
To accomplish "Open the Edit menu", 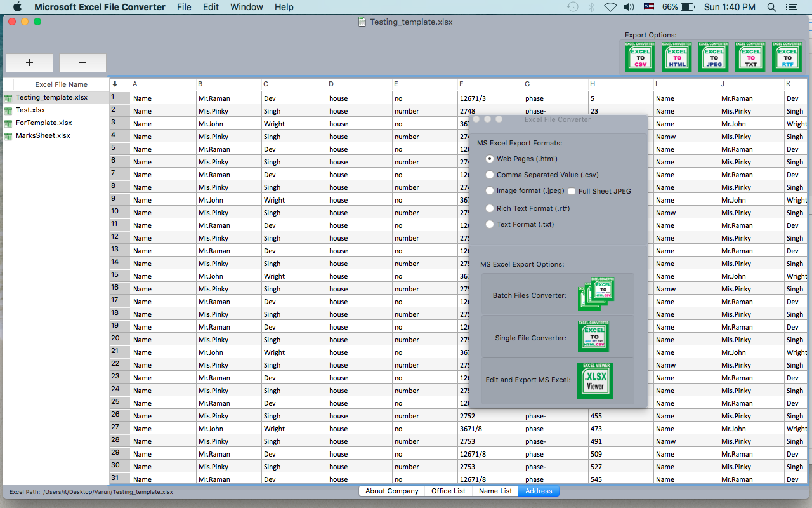I will coord(211,7).
